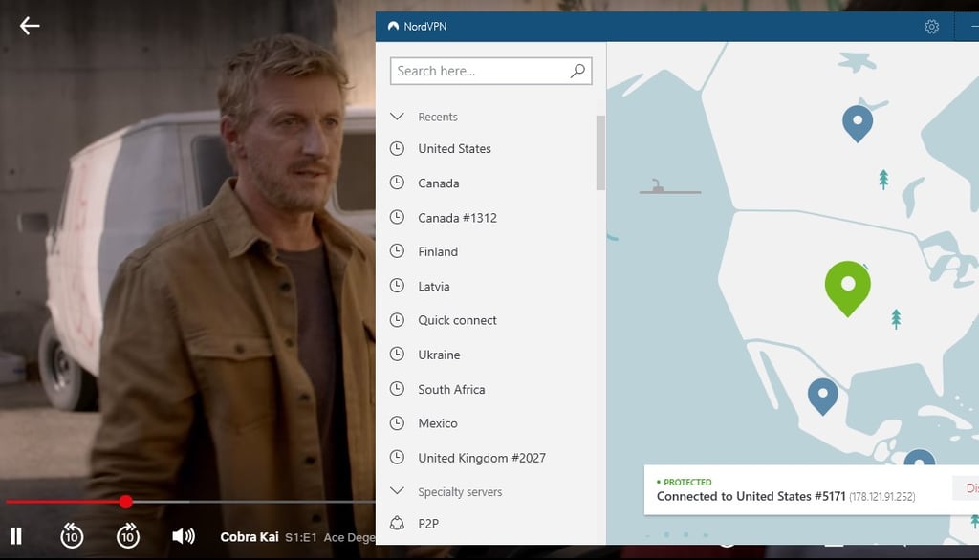Choose United Kingdom #2027 server
This screenshot has width=979, height=560.
click(x=482, y=458)
